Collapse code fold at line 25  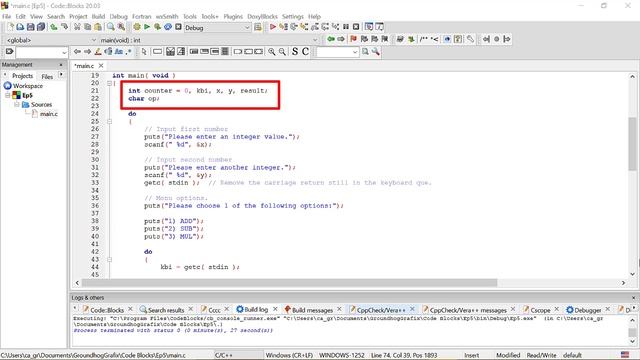click(x=109, y=121)
